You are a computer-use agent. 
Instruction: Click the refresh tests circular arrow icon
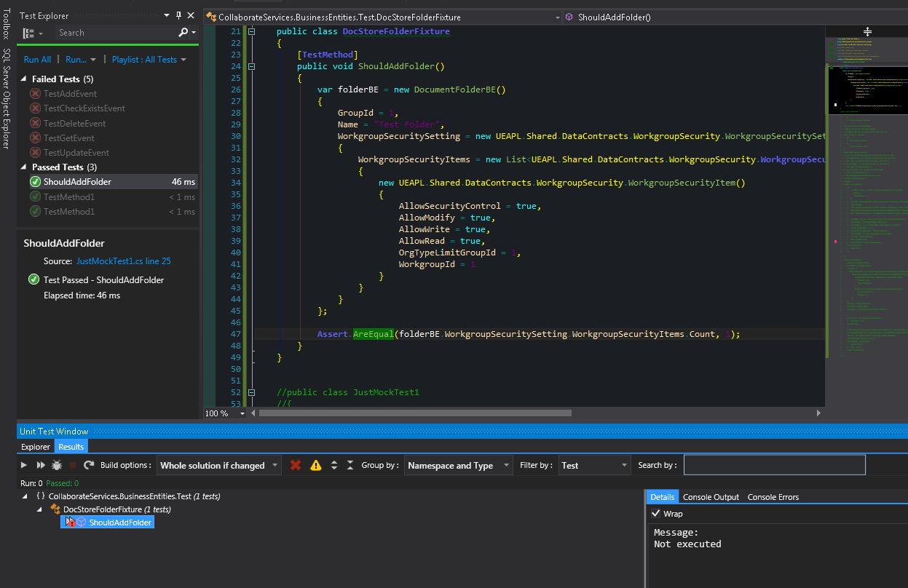click(x=89, y=465)
